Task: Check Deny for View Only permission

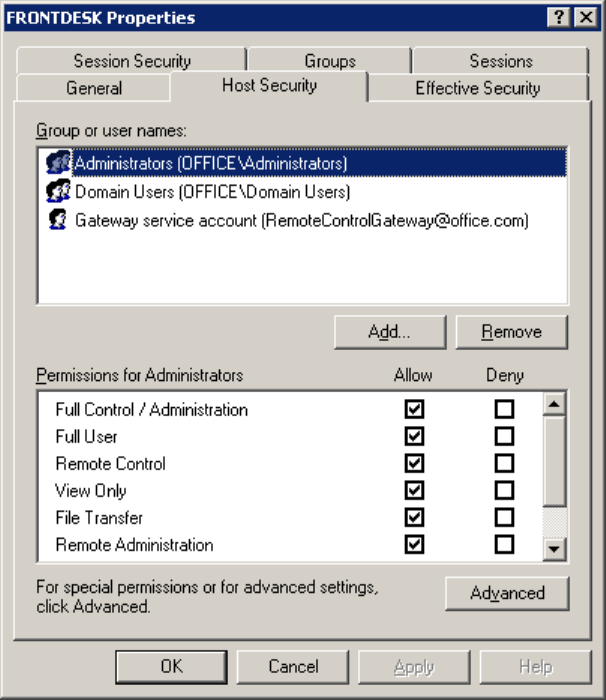Action: pyautogui.click(x=504, y=491)
